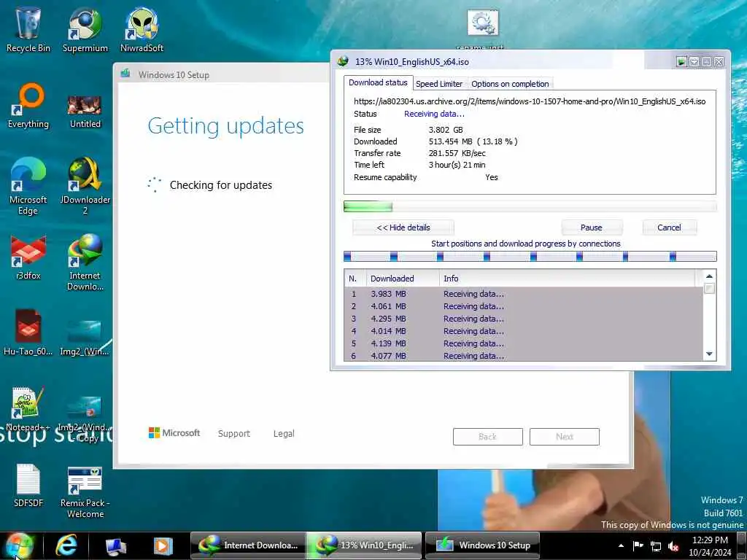Select the Img2_(Win... image file icon
This screenshot has width=747, height=560.
[x=85, y=338]
